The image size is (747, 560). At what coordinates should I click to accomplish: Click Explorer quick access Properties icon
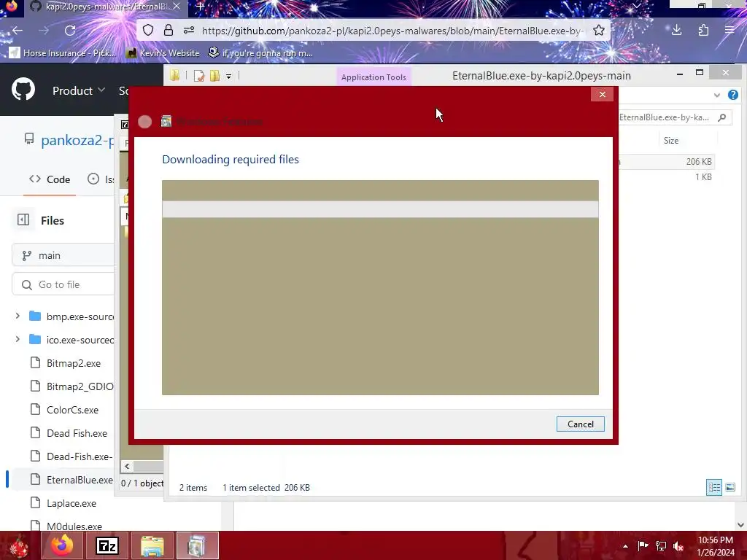(x=198, y=76)
